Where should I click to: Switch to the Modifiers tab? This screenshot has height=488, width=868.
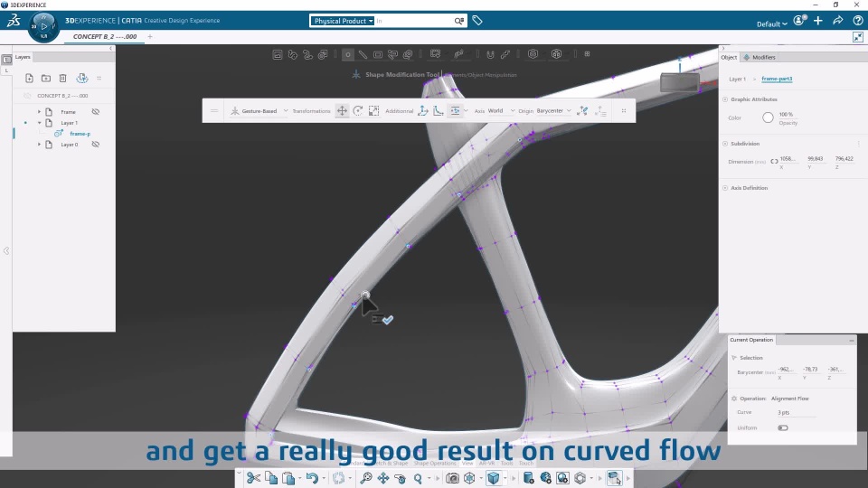759,58
